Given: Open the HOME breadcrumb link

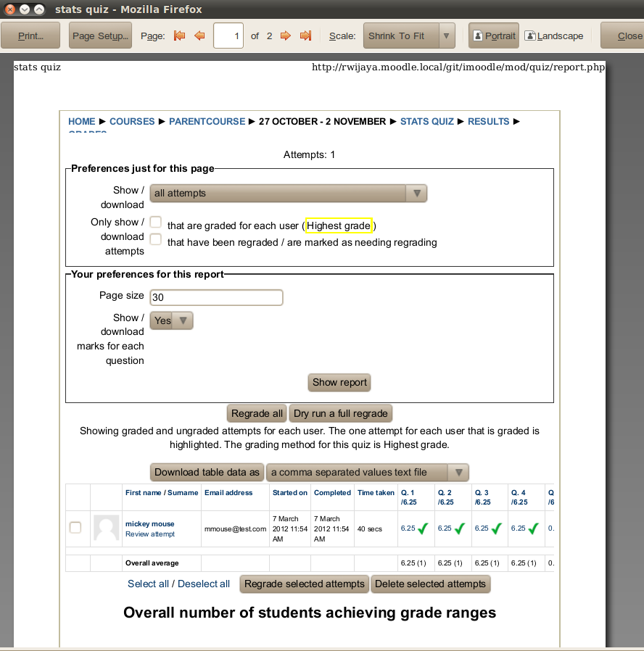Looking at the screenshot, I should tap(82, 121).
